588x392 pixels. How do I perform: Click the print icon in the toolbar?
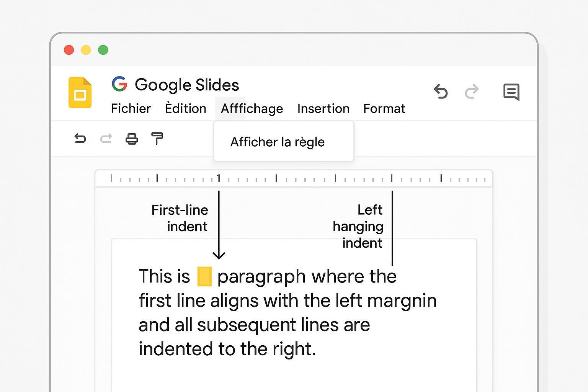pos(132,139)
